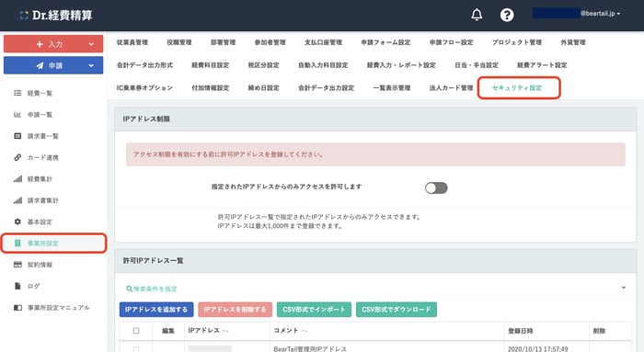Screen dimensions: 644x352
Task: Open the 会計データ出力形式 tab
Action: tap(144, 65)
